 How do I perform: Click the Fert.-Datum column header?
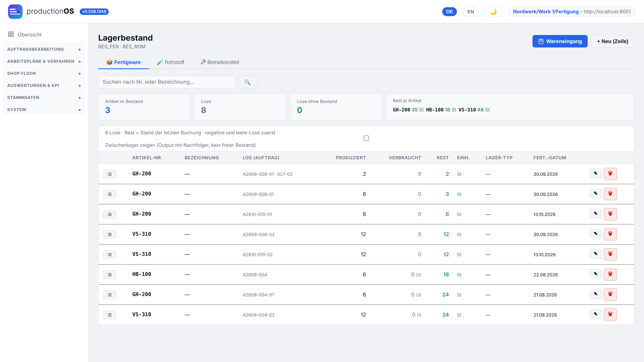tap(549, 158)
